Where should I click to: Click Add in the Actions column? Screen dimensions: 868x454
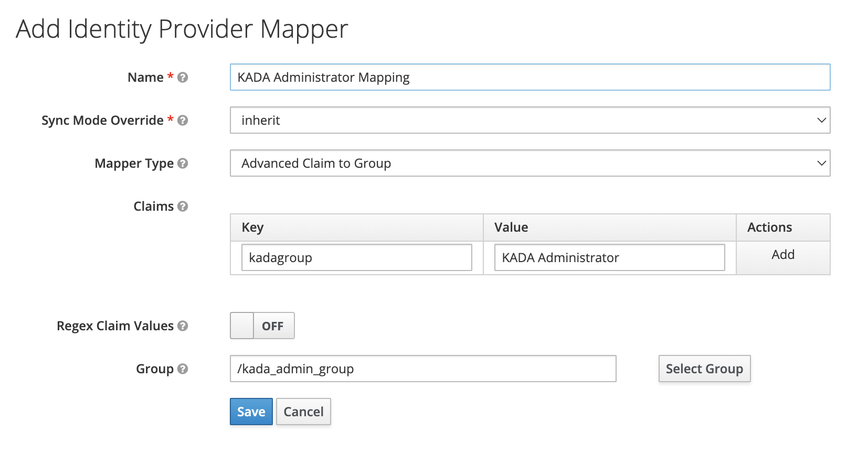click(x=782, y=255)
